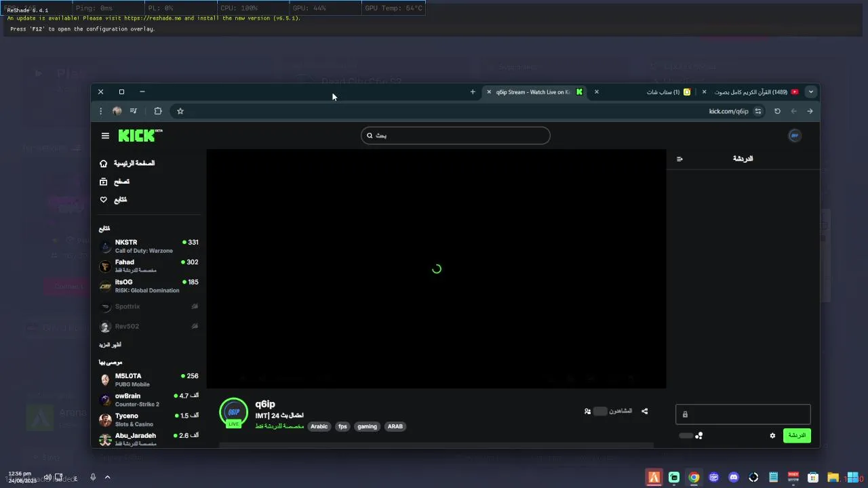This screenshot has width=868, height=488.
Task: Reload the page in browser toolbar
Action: [777, 111]
